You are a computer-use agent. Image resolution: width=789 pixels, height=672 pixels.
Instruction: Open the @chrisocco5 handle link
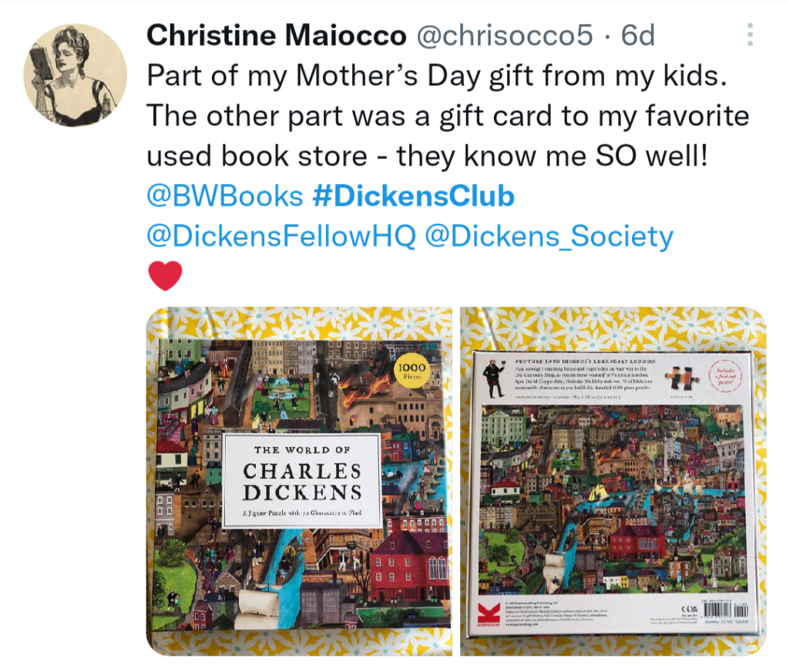point(505,35)
